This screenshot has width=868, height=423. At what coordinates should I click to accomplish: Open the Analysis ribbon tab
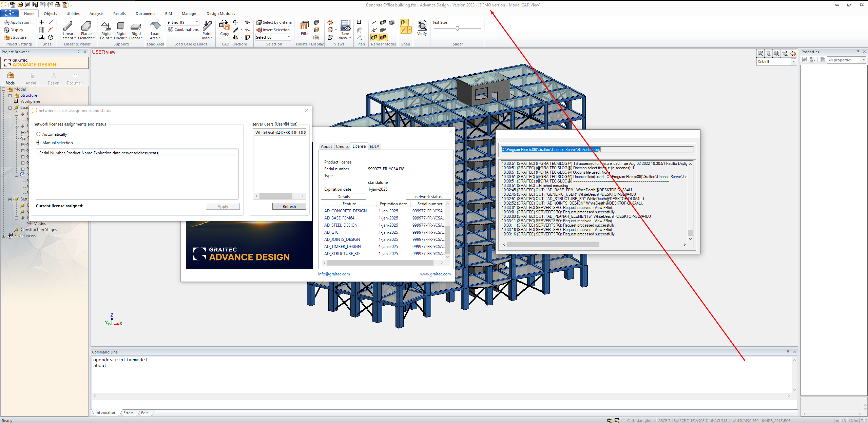pos(96,14)
